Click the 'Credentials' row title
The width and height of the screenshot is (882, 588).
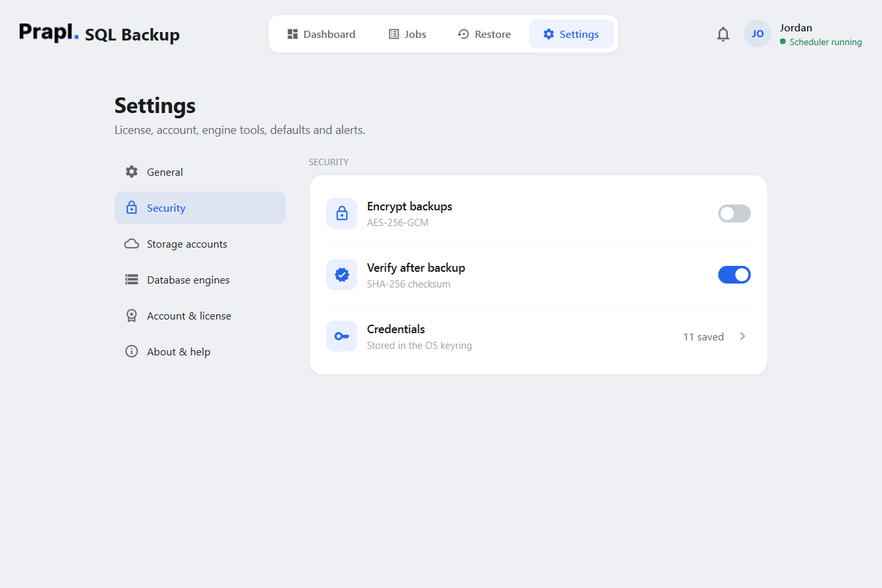pyautogui.click(x=396, y=329)
